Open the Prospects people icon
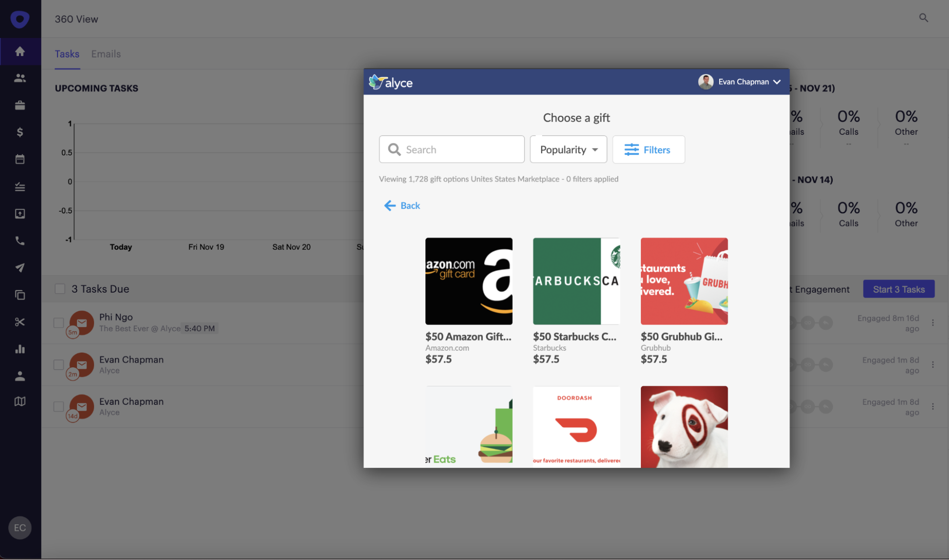 tap(20, 78)
